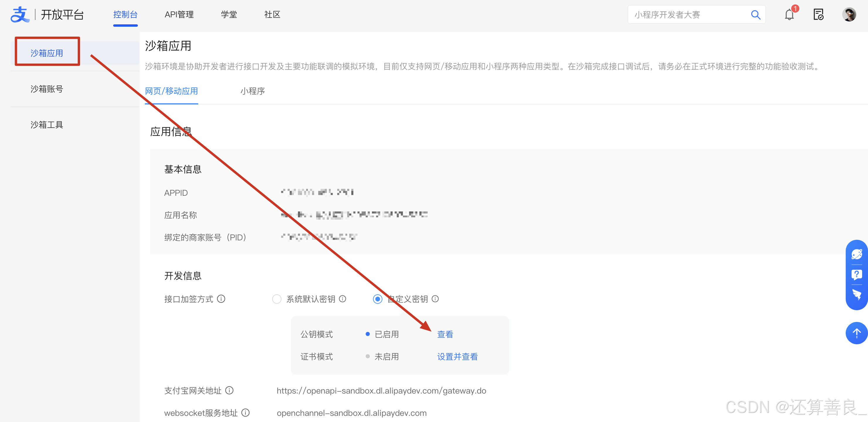
Task: Click the back-to-top arrow button
Action: click(x=856, y=333)
